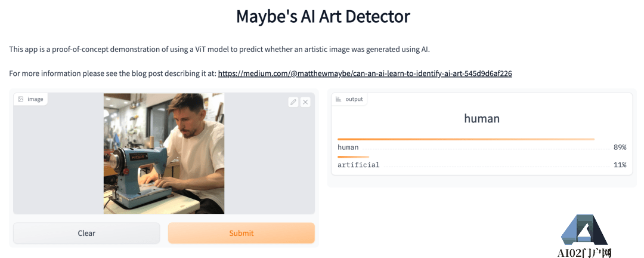
Task: Remove the uploaded image with the X icon
Action: 305,102
